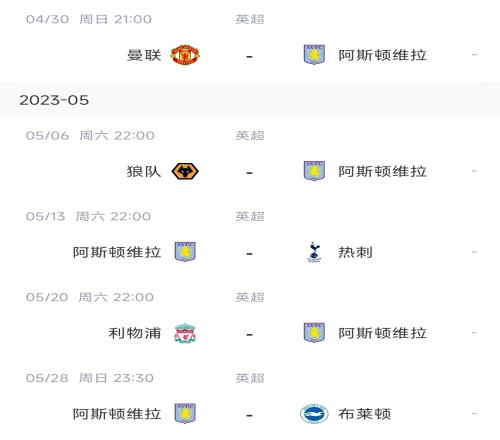Open the 布莱顿 team name
Viewport: 500px width, 440px height.
[365, 414]
